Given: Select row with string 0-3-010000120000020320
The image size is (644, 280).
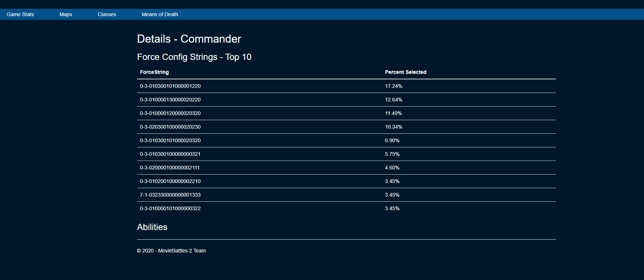Looking at the screenshot, I should [x=170, y=113].
